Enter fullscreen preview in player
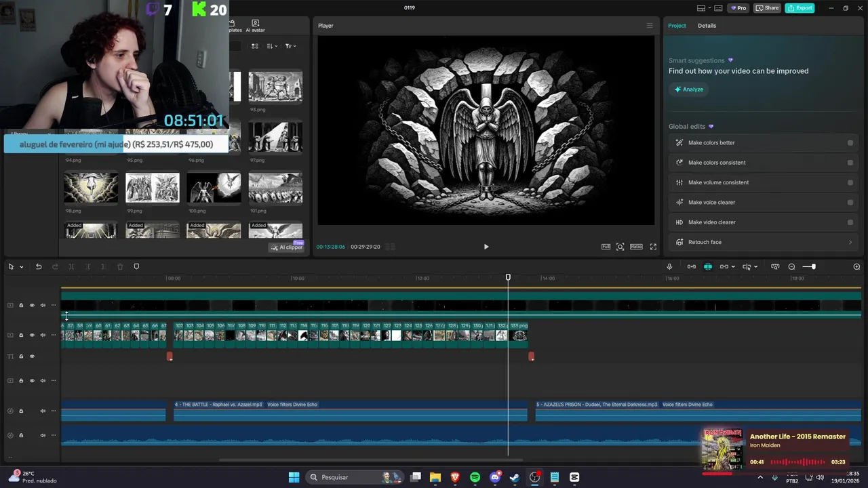Image resolution: width=868 pixels, height=488 pixels. click(653, 247)
